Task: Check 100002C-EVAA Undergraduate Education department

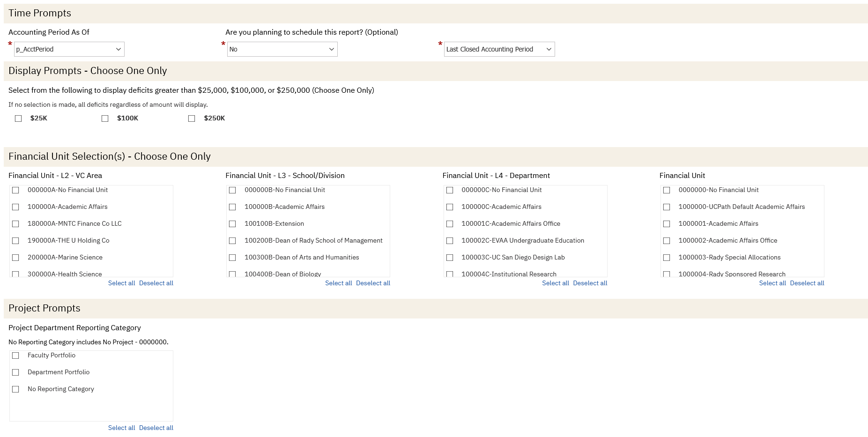Action: click(x=450, y=241)
